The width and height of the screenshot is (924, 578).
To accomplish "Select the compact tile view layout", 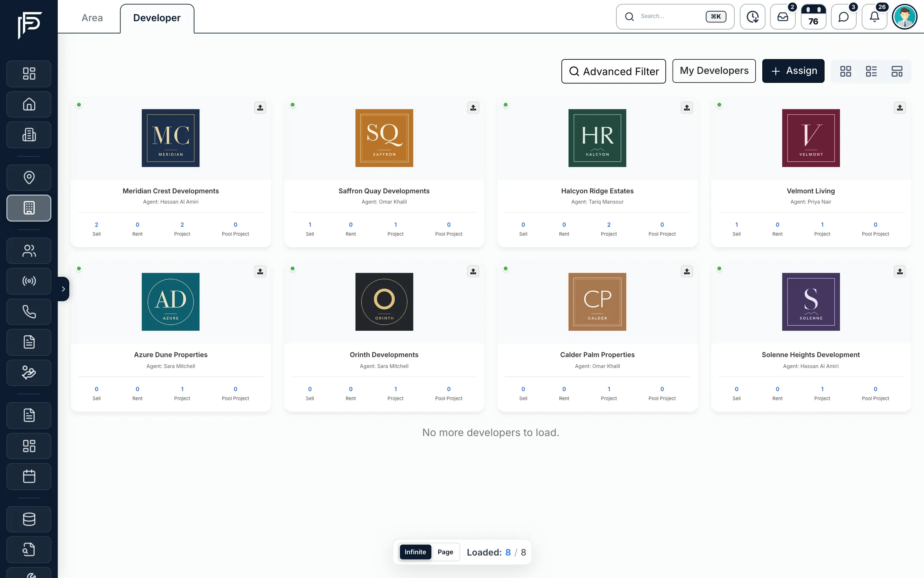I will point(897,71).
